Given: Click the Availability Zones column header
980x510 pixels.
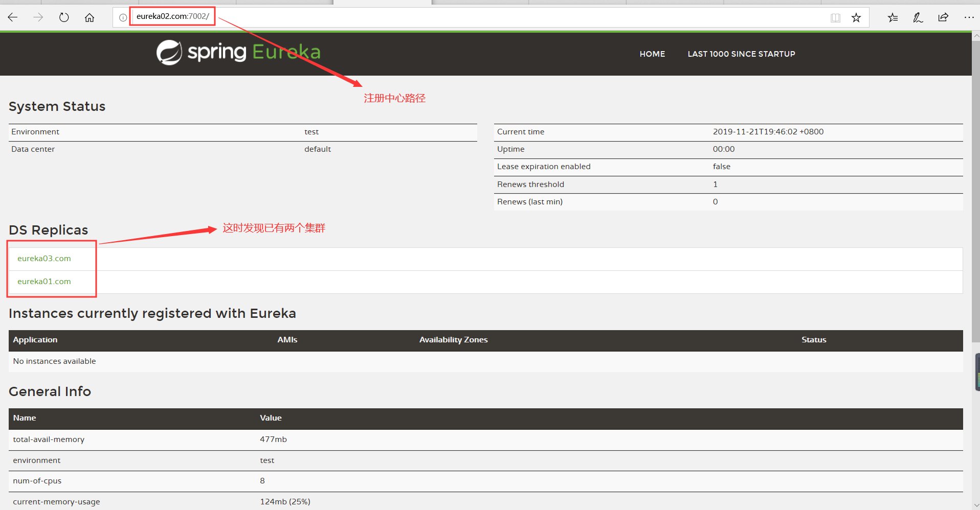Looking at the screenshot, I should (453, 340).
